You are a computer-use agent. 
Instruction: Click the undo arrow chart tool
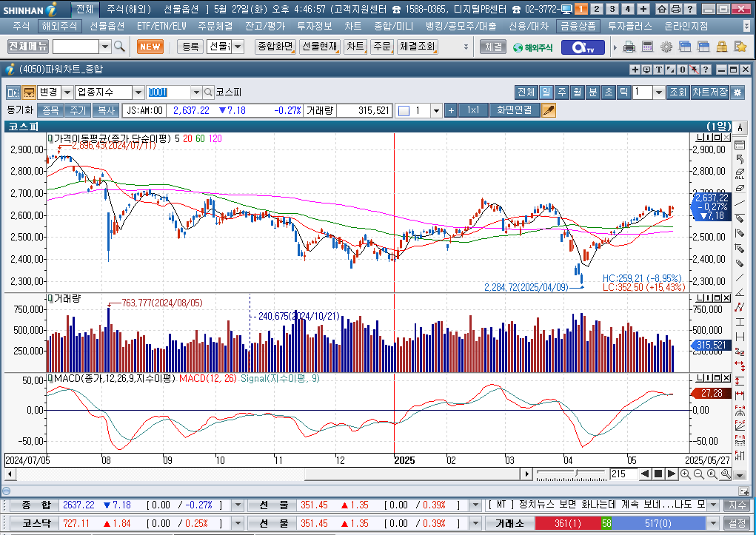point(740,160)
